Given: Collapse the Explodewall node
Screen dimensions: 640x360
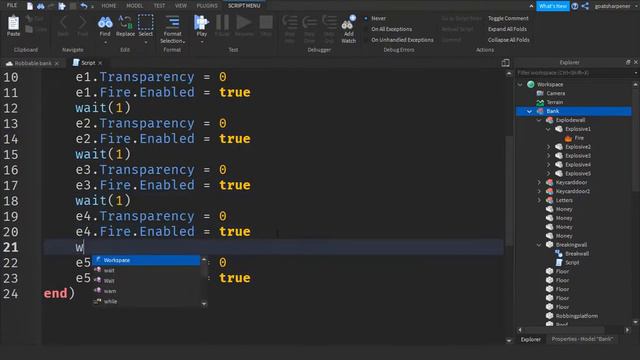Looking at the screenshot, I should coord(539,120).
